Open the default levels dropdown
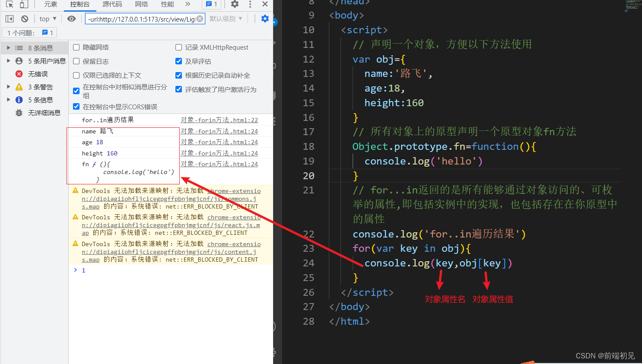 pos(226,19)
